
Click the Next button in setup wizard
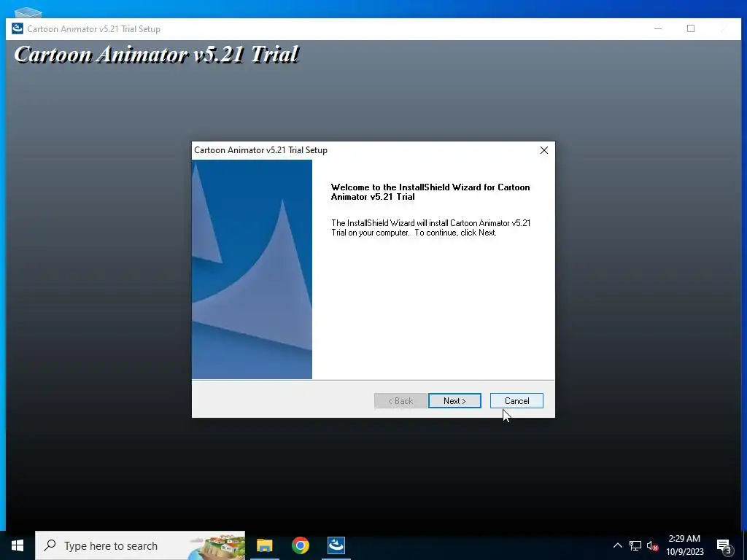coord(454,401)
